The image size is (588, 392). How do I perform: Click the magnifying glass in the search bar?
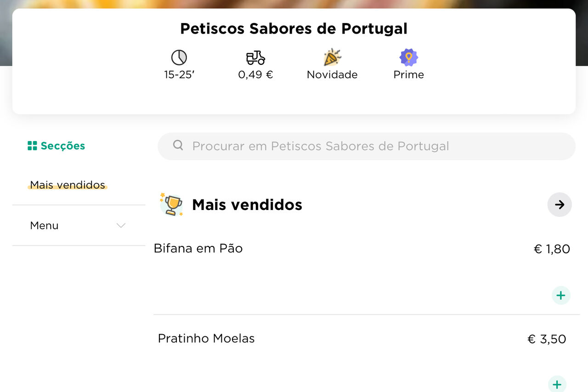pyautogui.click(x=178, y=145)
